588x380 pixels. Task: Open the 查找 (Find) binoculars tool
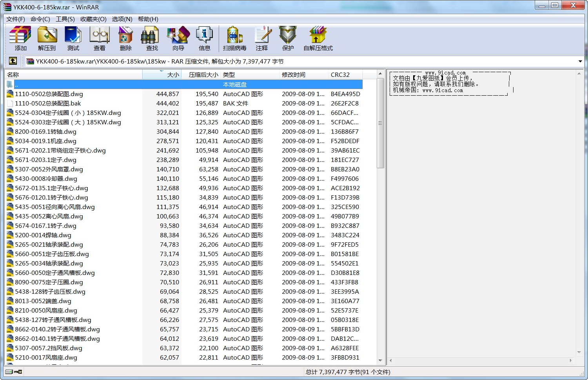[152, 38]
